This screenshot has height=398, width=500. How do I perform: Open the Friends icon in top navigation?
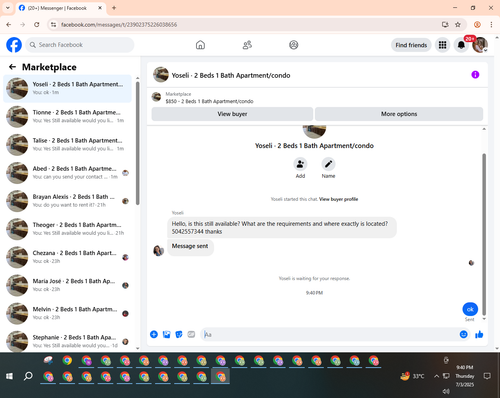[247, 45]
